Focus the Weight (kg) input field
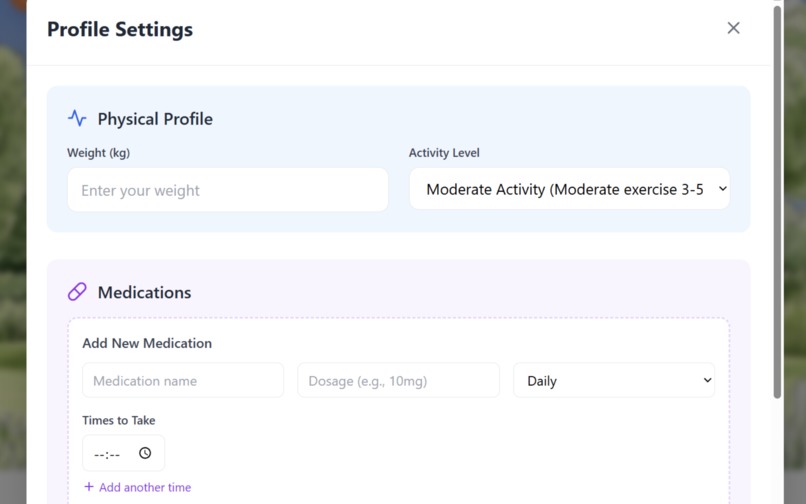This screenshot has width=806, height=504. point(228,190)
